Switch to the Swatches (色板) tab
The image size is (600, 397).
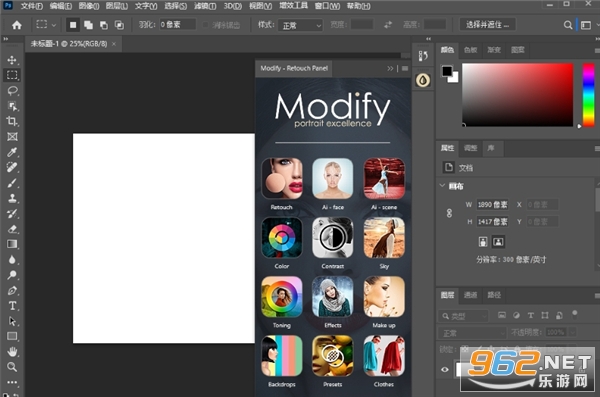pos(470,50)
